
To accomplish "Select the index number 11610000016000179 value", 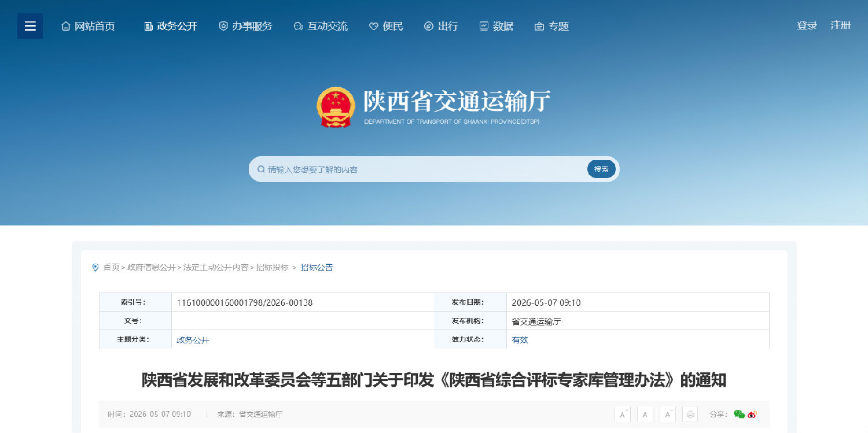I will pos(245,302).
